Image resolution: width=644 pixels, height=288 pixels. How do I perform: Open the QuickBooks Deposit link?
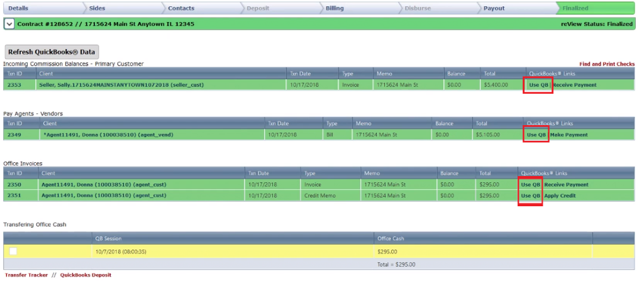[86, 275]
